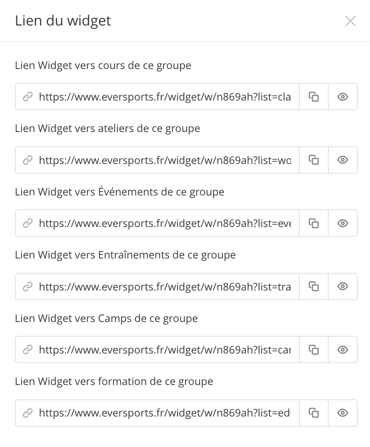Select the Événements widget URL field

point(157,223)
